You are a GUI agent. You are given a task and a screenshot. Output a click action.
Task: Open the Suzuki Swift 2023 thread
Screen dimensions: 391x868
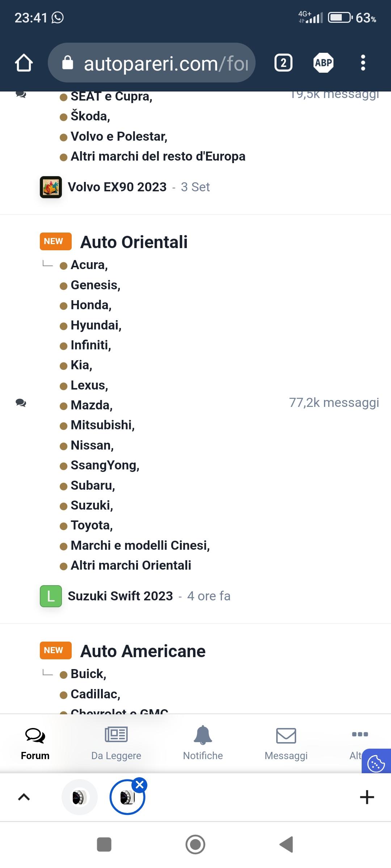coord(120,596)
